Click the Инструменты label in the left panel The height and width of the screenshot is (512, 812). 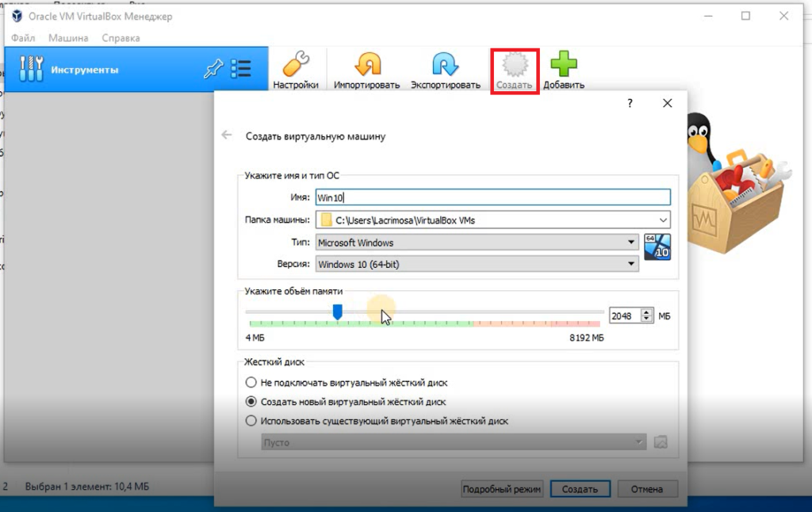click(x=84, y=70)
